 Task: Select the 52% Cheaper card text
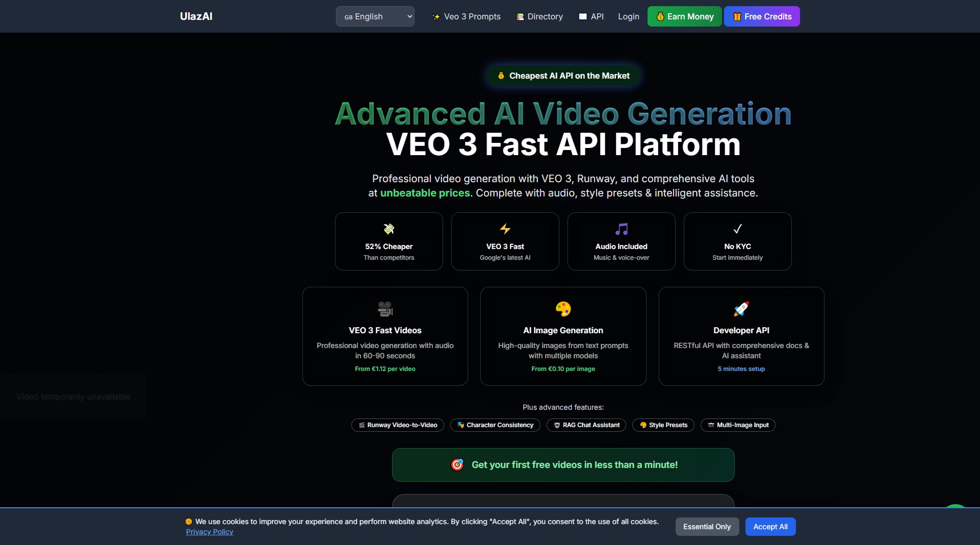pyautogui.click(x=389, y=246)
